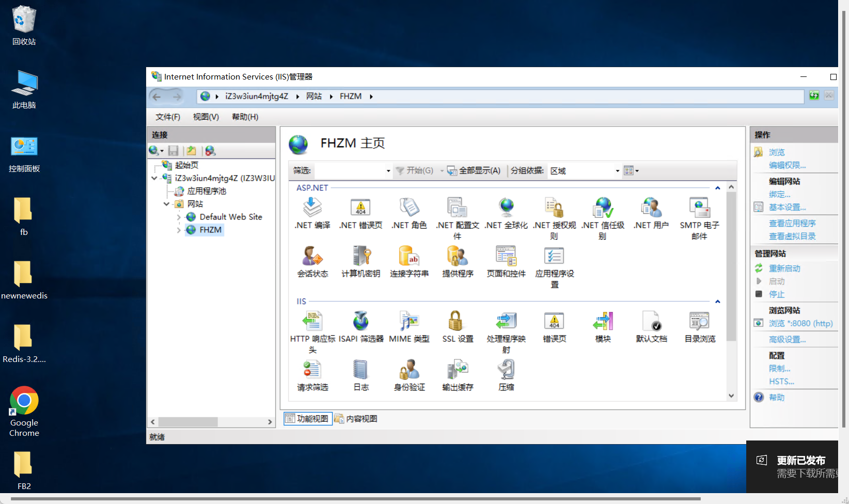
Task: Open .NET 授权规则 feature
Action: click(x=554, y=219)
